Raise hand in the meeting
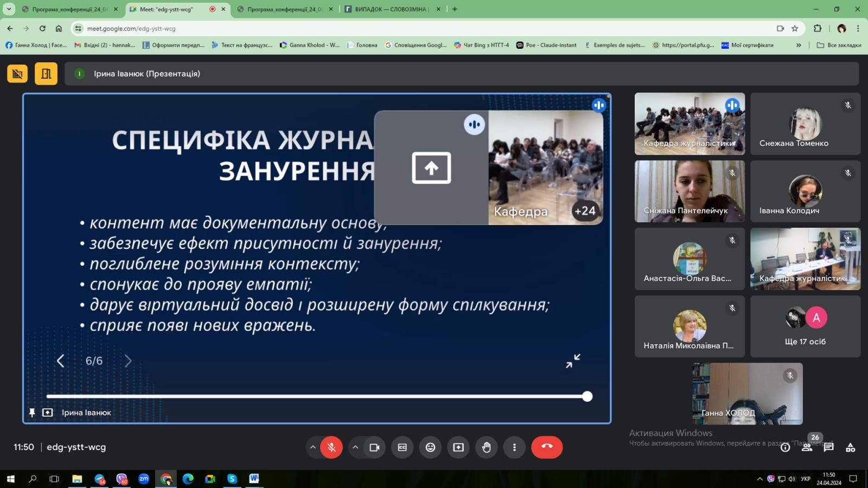Viewport: 868px width, 488px height. (486, 447)
